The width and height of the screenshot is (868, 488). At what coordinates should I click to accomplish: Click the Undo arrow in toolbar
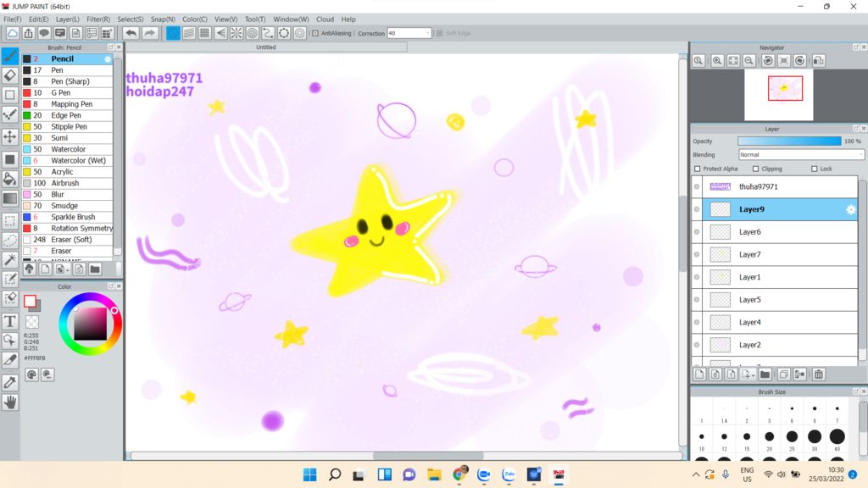point(131,33)
